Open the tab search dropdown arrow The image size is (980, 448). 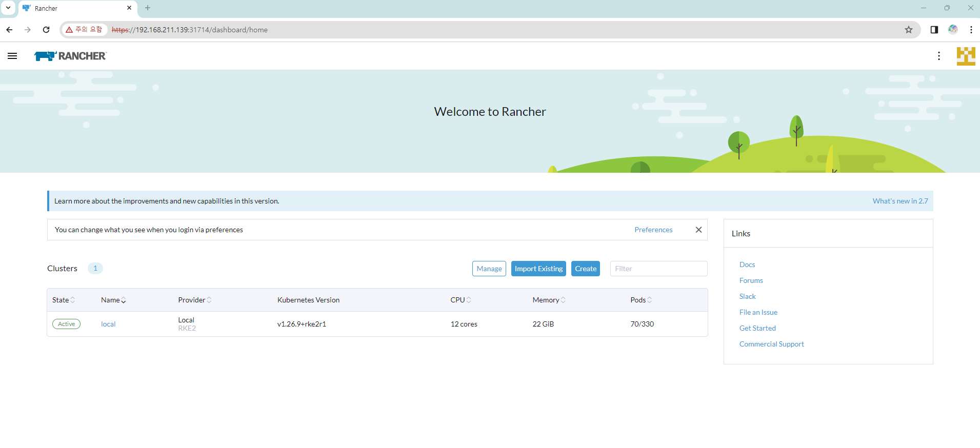coord(8,8)
